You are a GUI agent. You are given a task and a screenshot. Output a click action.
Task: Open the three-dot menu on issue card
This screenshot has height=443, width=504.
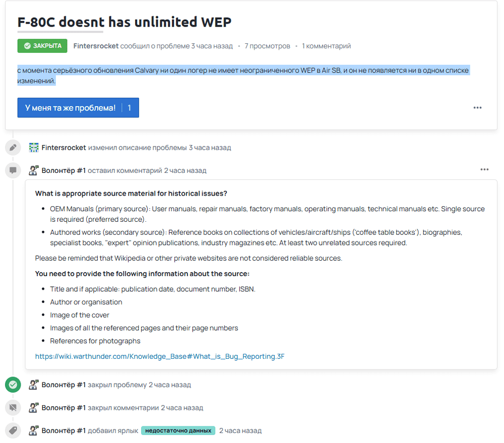(x=477, y=108)
